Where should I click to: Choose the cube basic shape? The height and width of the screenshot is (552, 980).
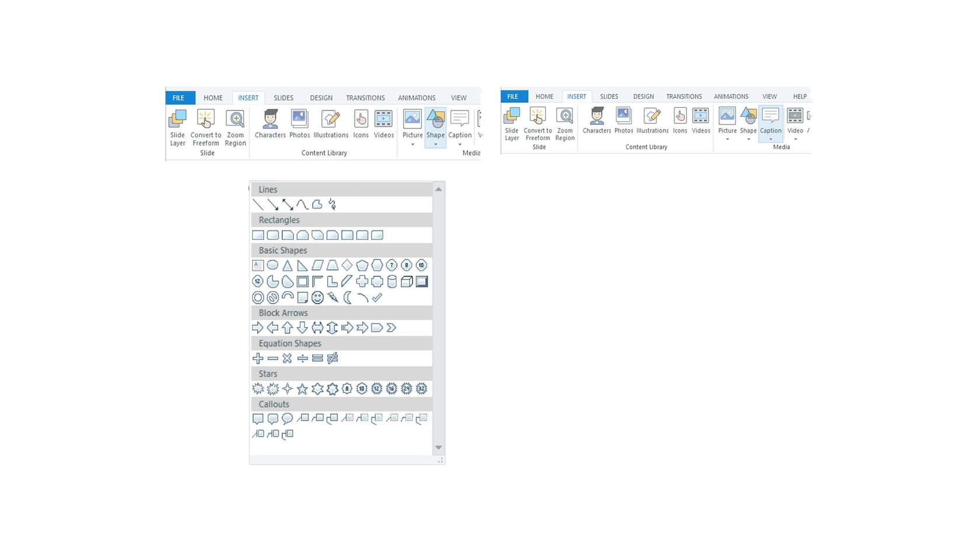pos(407,282)
